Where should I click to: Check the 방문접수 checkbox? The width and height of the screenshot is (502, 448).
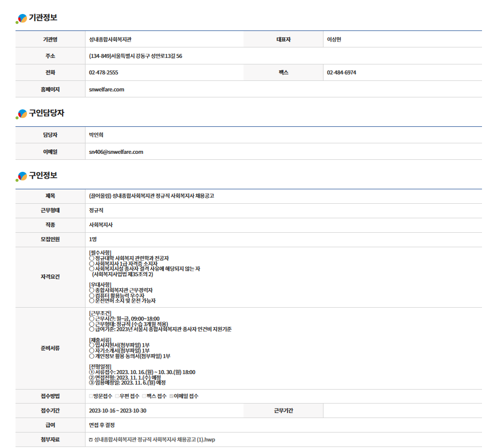tap(91, 397)
